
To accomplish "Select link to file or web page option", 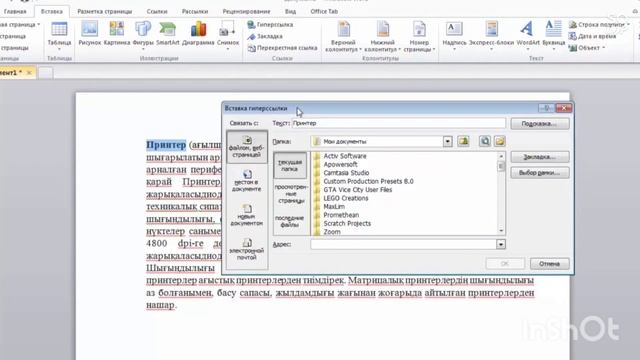I will (x=247, y=147).
